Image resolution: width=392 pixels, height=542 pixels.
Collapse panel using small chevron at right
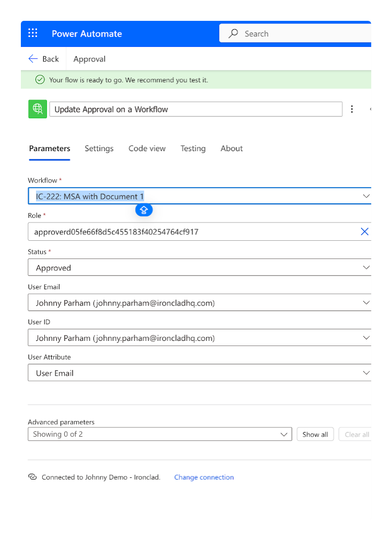click(x=370, y=109)
